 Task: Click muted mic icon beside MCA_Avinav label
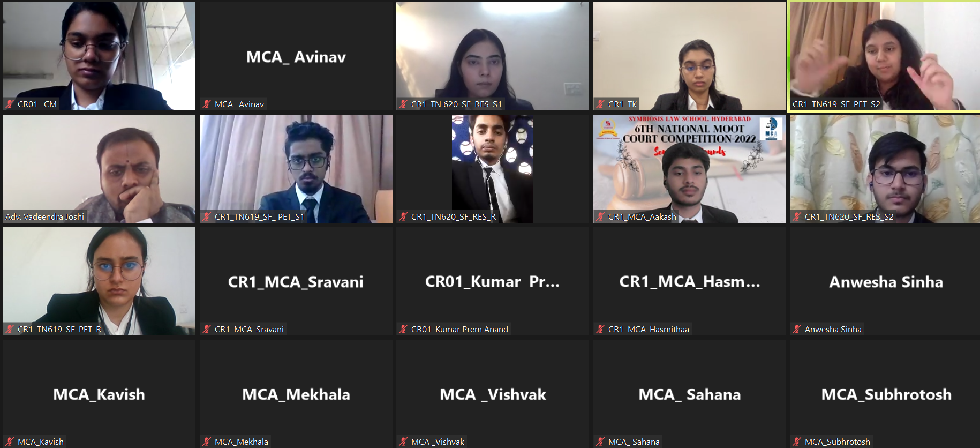(207, 104)
